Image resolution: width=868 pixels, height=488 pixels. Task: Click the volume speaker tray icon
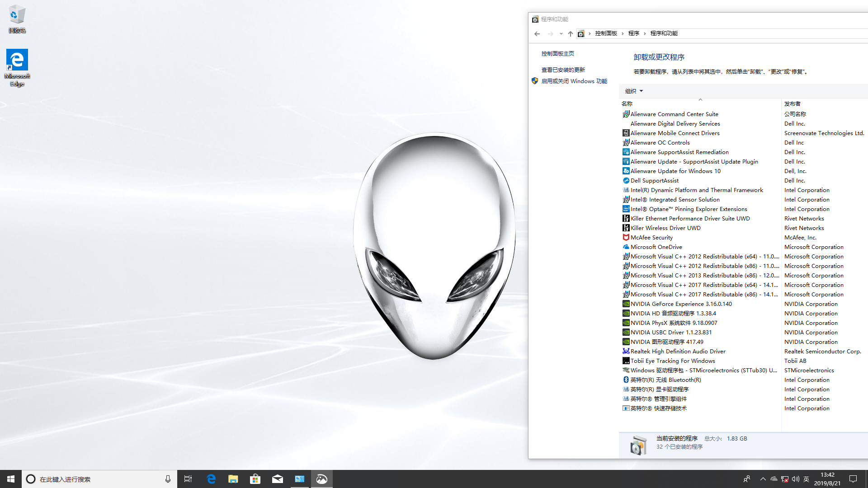(796, 479)
